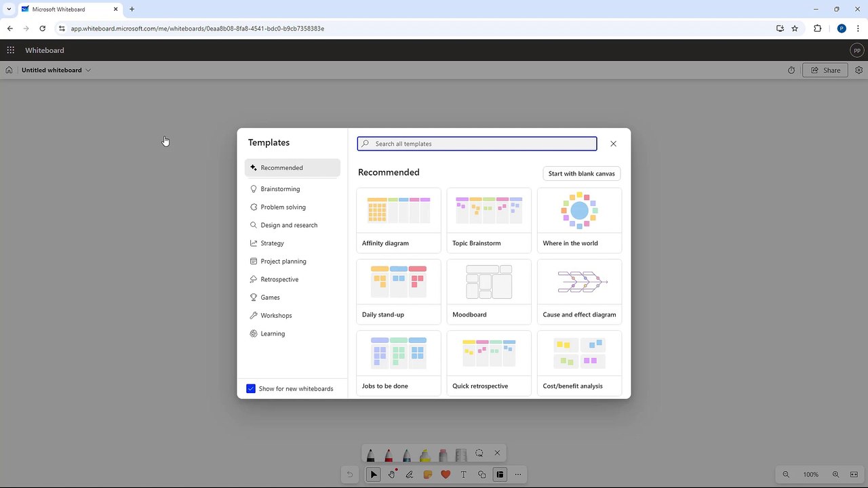
Task: Select the Design and research category
Action: [292, 225]
